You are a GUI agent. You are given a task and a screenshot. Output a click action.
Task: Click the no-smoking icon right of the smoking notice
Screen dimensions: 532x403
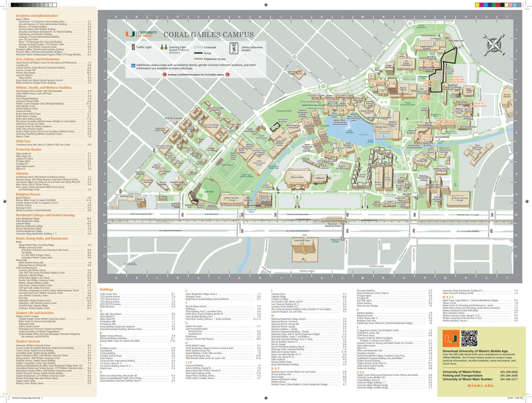[227, 75]
